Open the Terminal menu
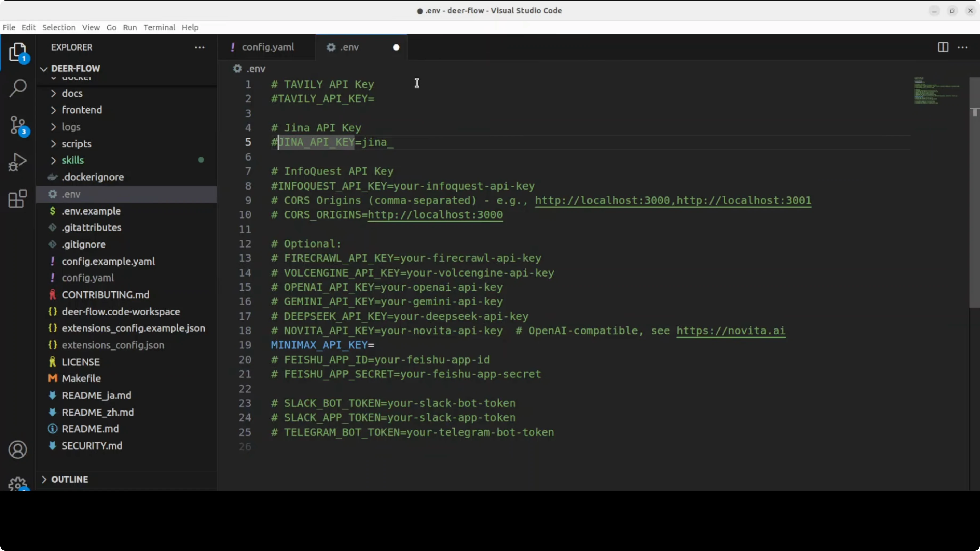The width and height of the screenshot is (980, 551). (159, 27)
